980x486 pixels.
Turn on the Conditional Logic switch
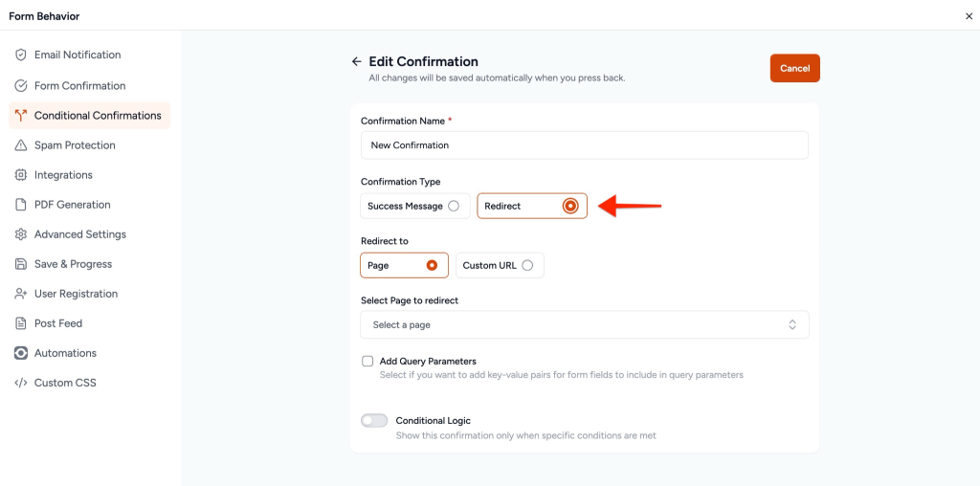click(374, 421)
